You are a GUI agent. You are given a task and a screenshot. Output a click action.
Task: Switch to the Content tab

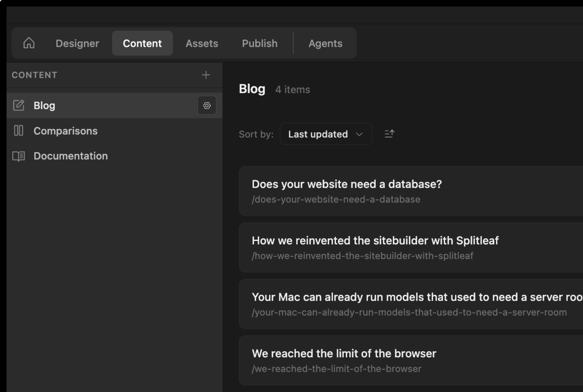142,43
